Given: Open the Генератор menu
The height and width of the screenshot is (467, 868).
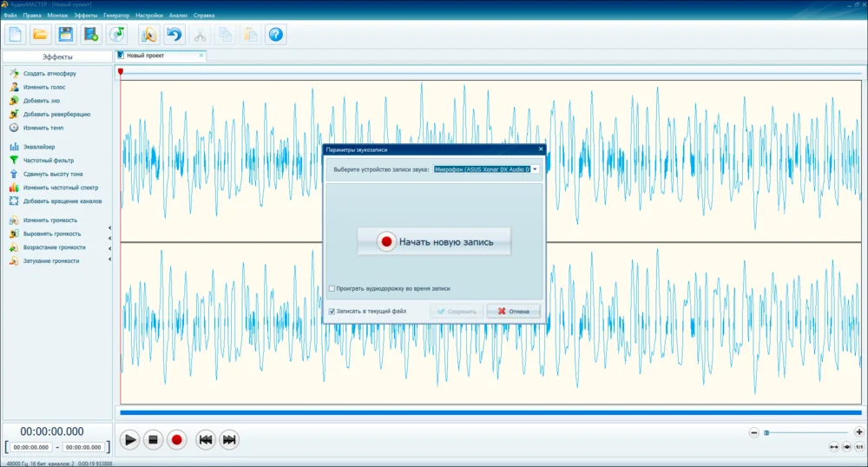Looking at the screenshot, I should point(116,16).
